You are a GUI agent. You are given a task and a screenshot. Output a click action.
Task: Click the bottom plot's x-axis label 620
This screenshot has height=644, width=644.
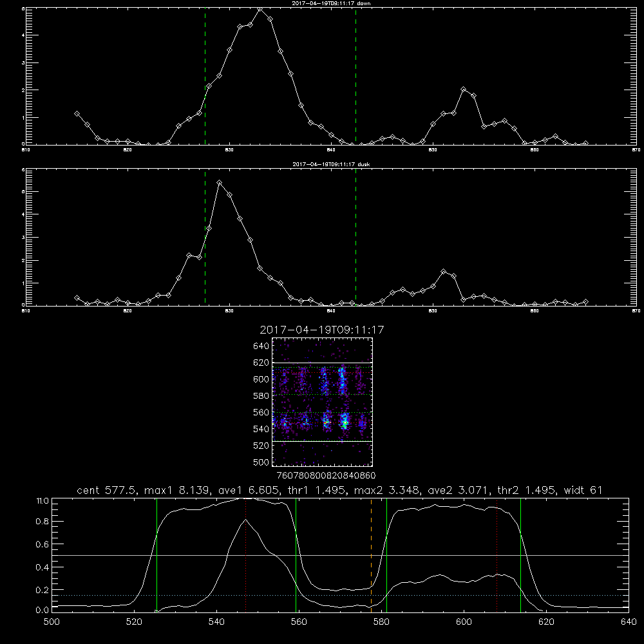click(x=546, y=621)
